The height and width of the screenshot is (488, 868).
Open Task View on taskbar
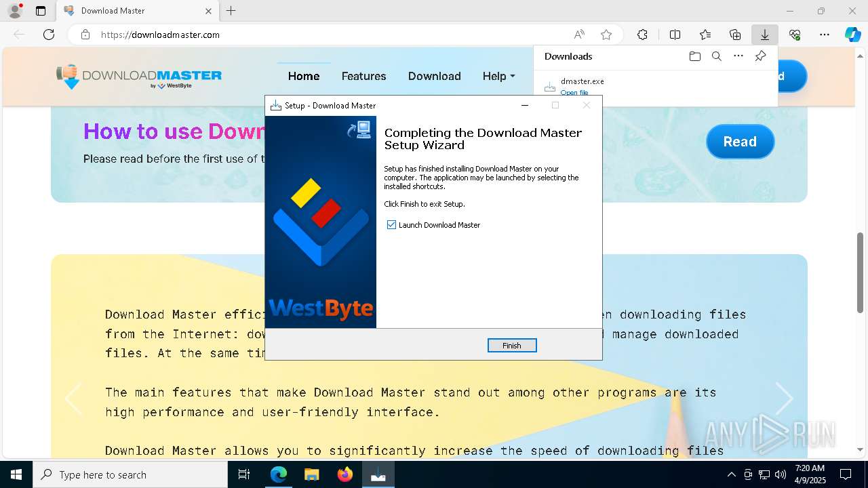244,474
